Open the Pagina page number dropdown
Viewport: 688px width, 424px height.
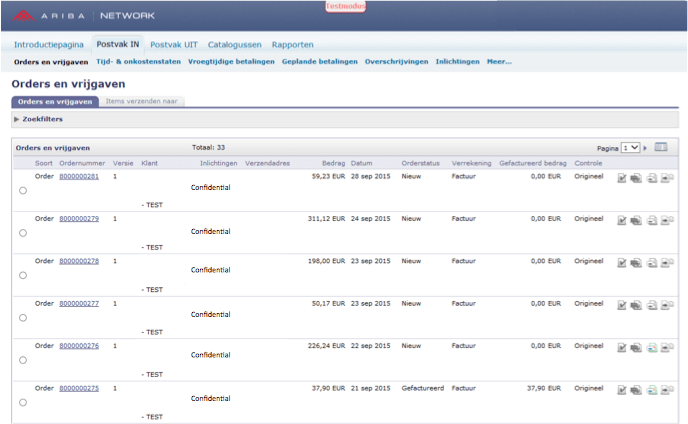631,147
